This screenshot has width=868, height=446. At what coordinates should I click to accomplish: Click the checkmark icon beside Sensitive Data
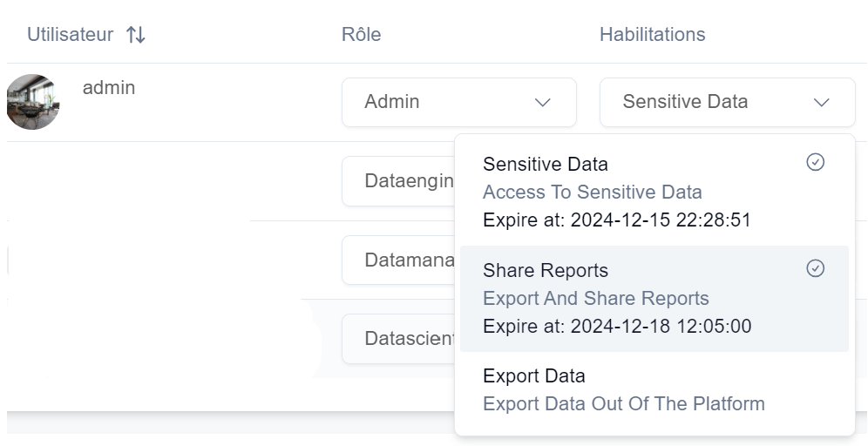click(815, 163)
